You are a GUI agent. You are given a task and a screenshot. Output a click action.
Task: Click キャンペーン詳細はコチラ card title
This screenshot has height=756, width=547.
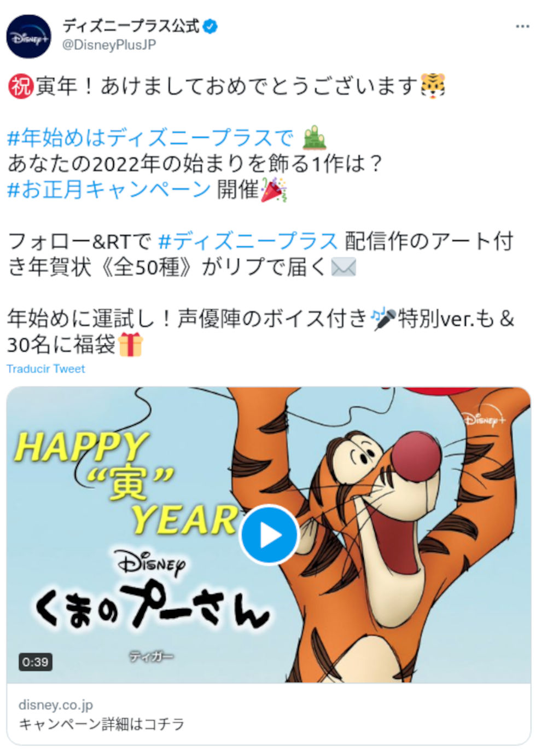[x=102, y=724]
